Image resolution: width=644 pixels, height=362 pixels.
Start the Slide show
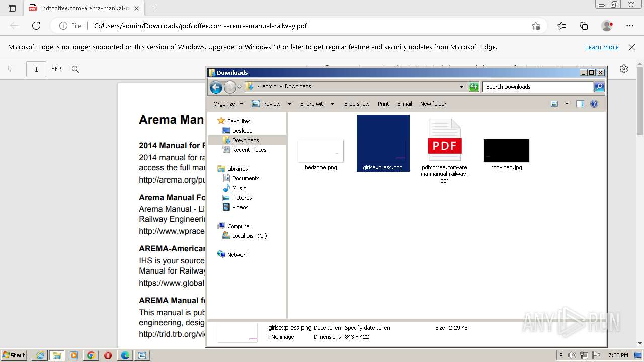coord(357,104)
